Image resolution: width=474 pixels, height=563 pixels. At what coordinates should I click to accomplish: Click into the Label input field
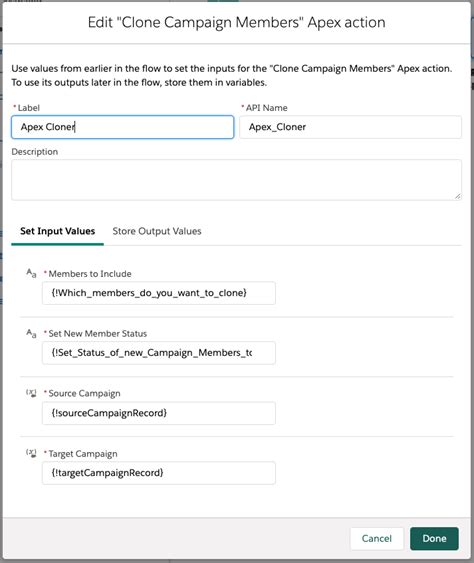tap(122, 127)
